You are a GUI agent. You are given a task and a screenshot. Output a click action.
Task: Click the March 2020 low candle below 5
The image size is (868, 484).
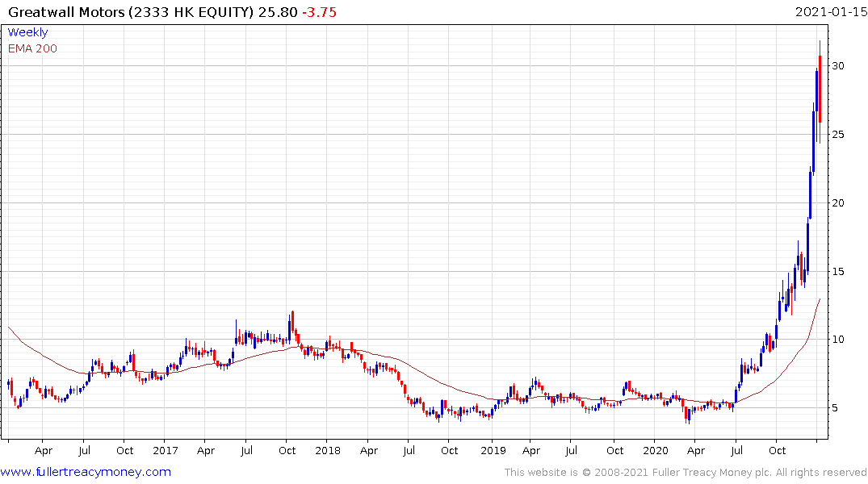tap(689, 415)
